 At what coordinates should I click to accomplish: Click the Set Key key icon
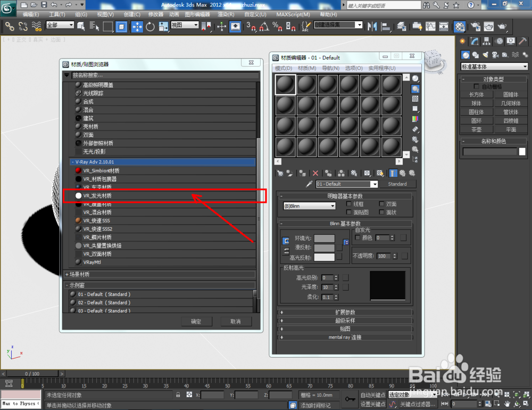pyautogui.click(x=350, y=399)
